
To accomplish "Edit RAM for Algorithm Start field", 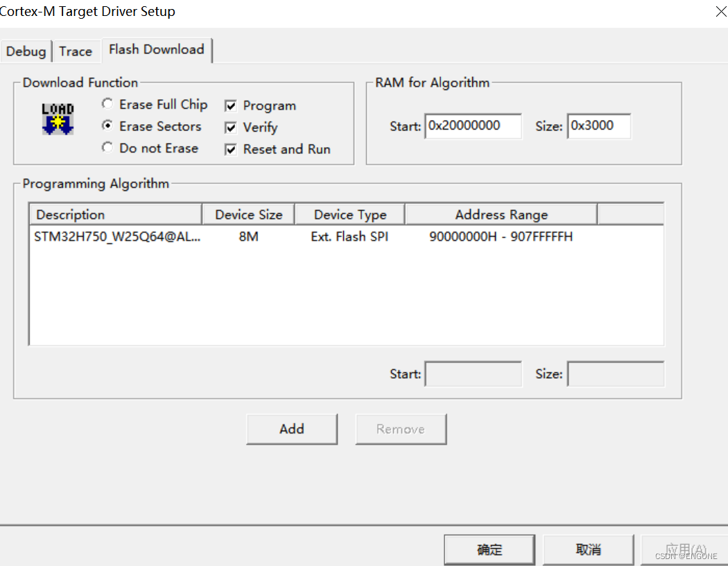I will click(x=473, y=126).
